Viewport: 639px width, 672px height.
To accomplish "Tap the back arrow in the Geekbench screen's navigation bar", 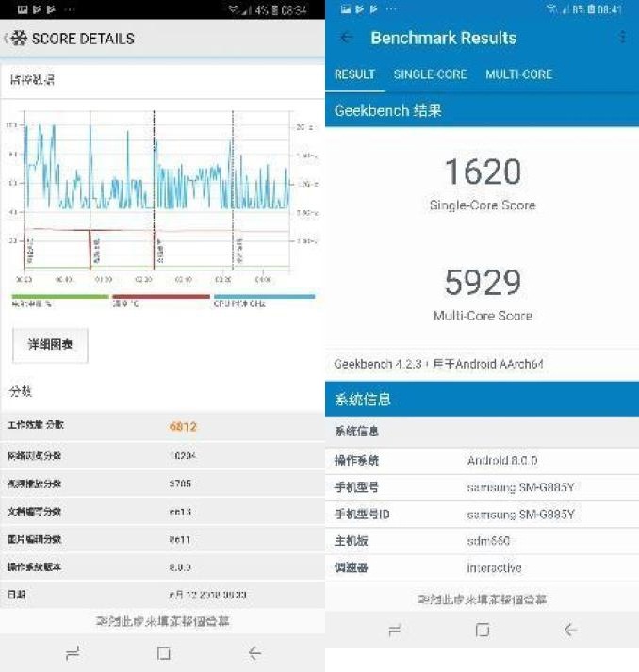I will pos(570,630).
